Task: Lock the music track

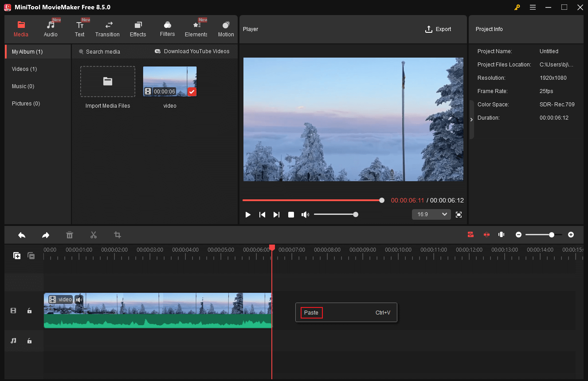Action: point(29,341)
